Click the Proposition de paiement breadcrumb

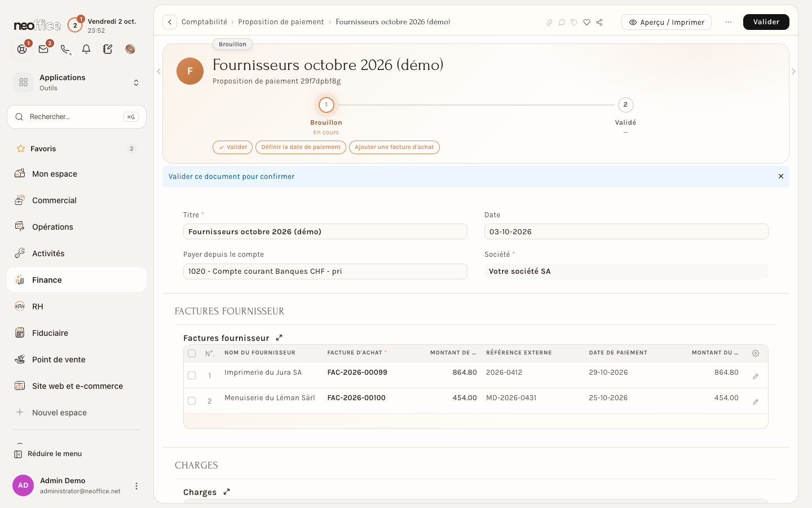pos(281,22)
